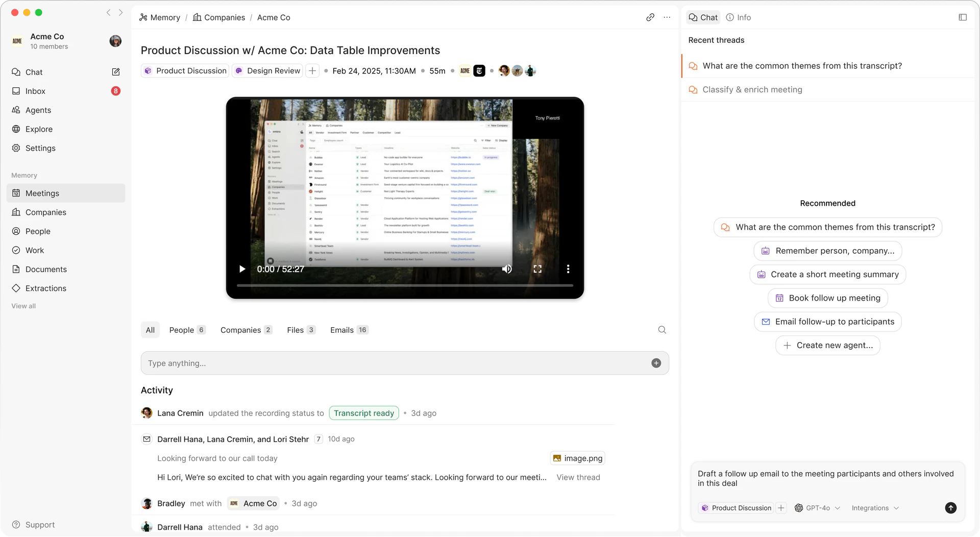Enter fullscreen on the video player
Image resolution: width=980 pixels, height=537 pixels.
pos(537,269)
